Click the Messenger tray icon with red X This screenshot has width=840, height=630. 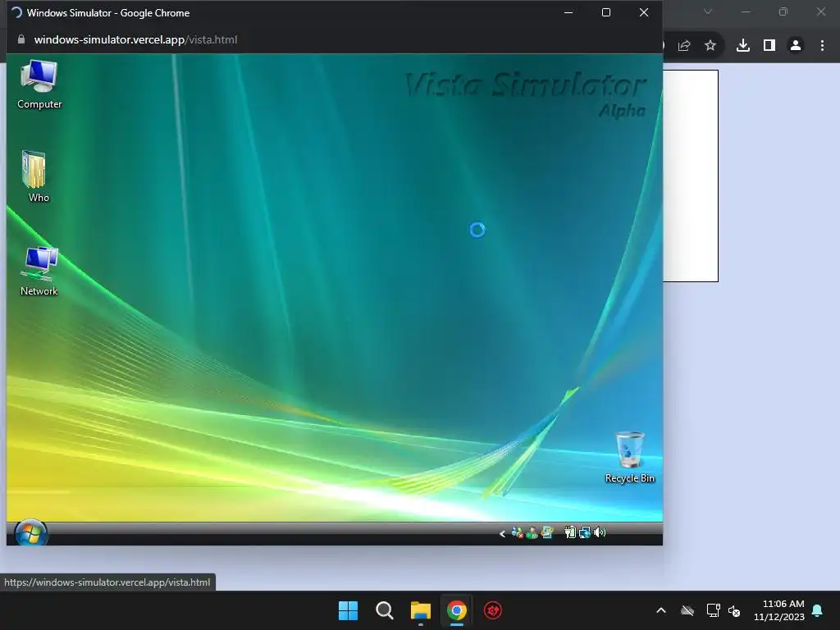coord(518,532)
